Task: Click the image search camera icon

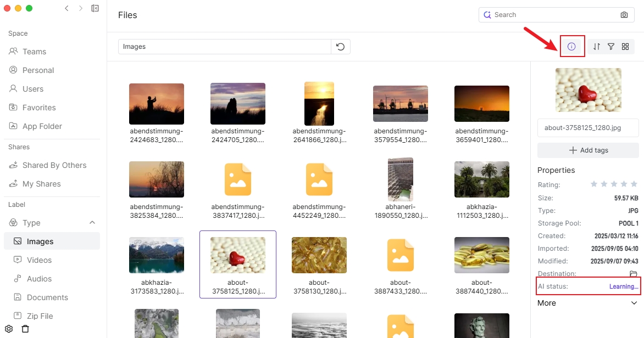Action: pos(624,15)
